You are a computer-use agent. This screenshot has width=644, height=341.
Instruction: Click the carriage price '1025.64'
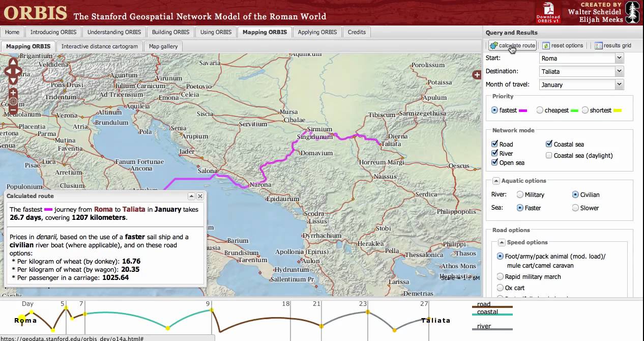coord(115,277)
